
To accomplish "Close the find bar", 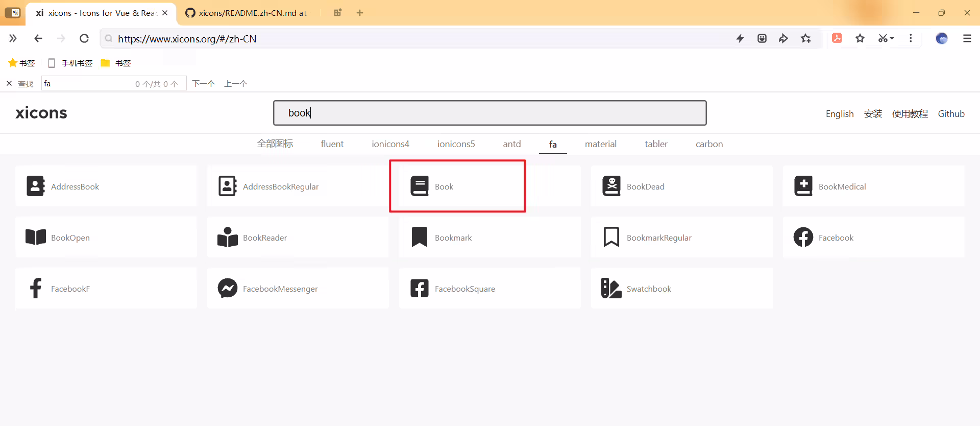I will click(9, 83).
